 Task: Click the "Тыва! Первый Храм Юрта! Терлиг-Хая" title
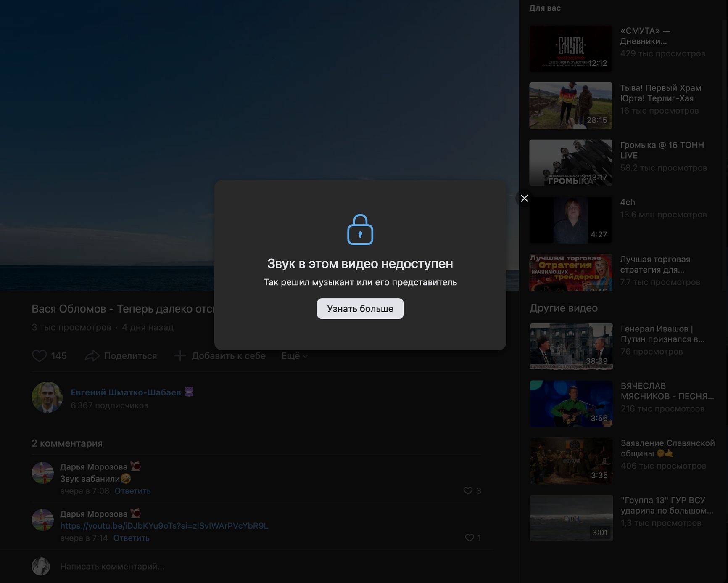661,93
